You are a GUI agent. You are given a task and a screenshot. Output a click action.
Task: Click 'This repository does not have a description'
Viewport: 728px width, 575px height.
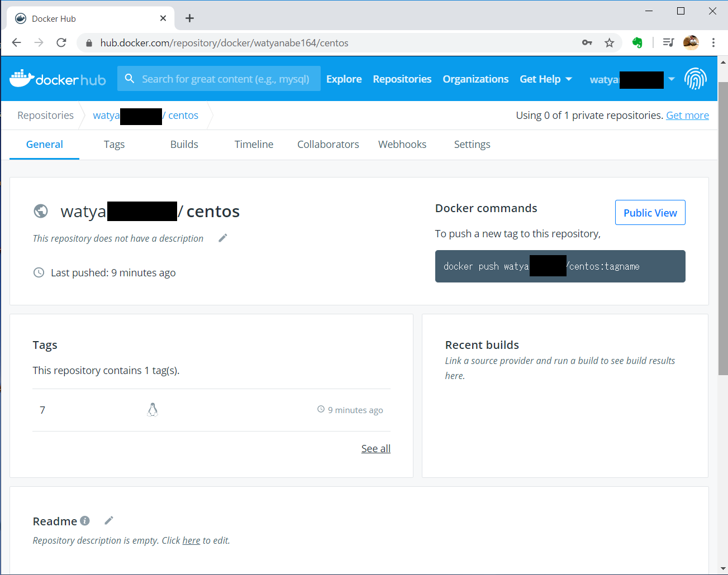118,238
